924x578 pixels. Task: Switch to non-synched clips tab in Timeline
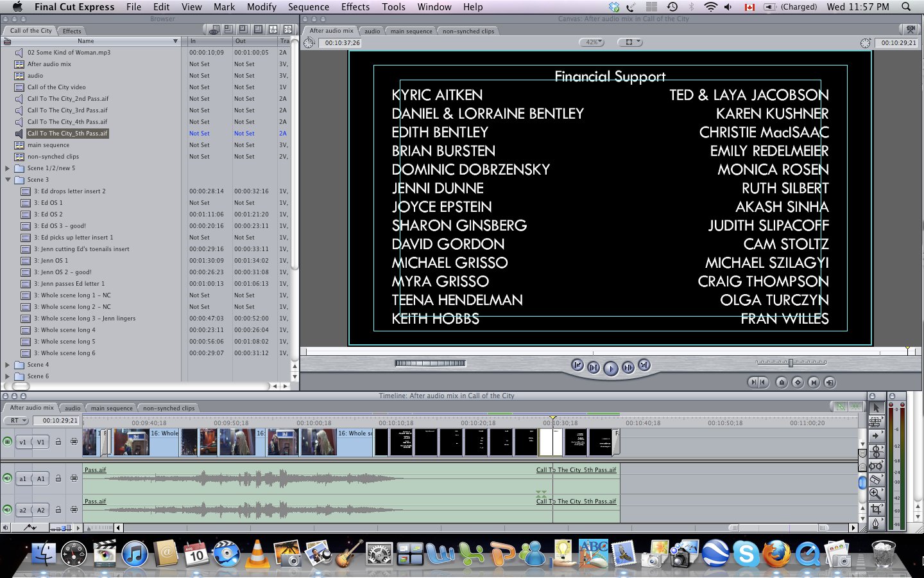click(169, 408)
